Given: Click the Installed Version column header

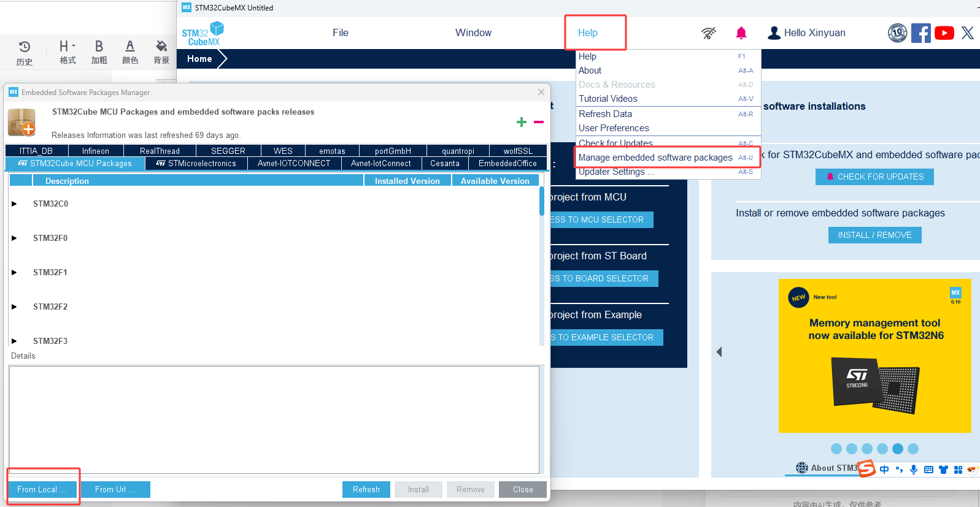Looking at the screenshot, I should click(407, 181).
